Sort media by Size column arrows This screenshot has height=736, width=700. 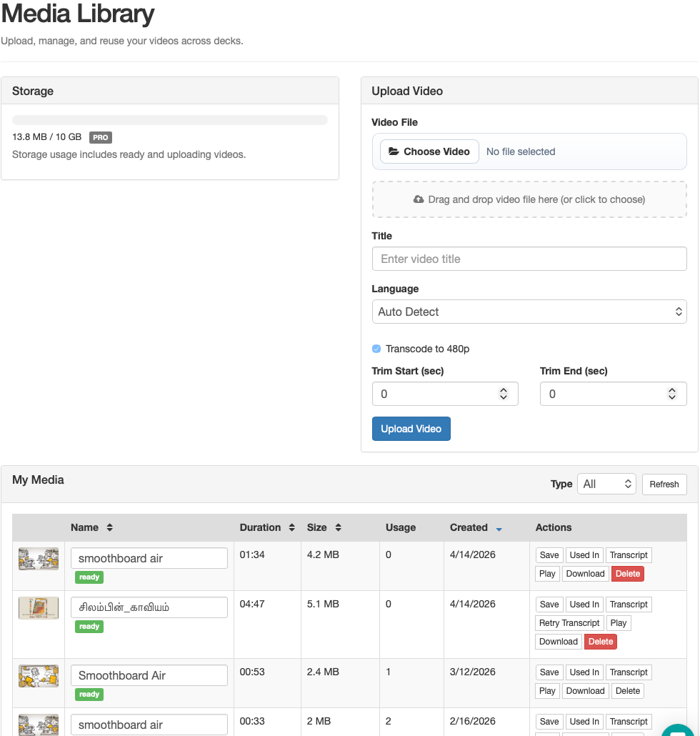[338, 527]
